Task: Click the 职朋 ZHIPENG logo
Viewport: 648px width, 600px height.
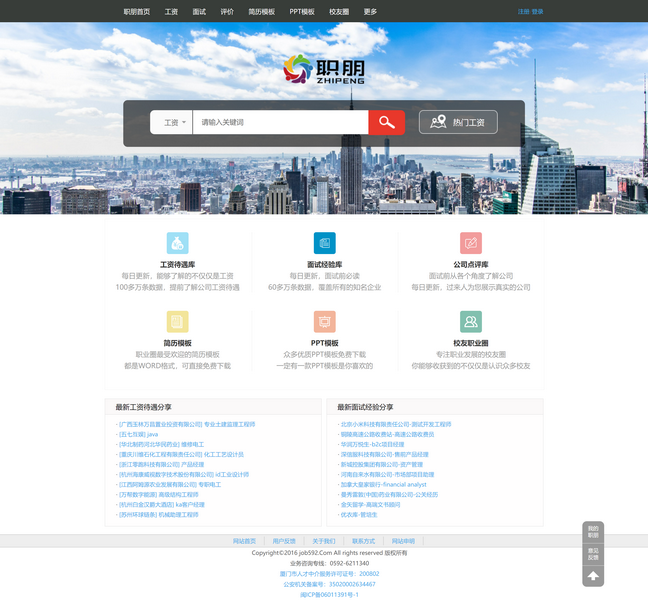Action: point(324,69)
